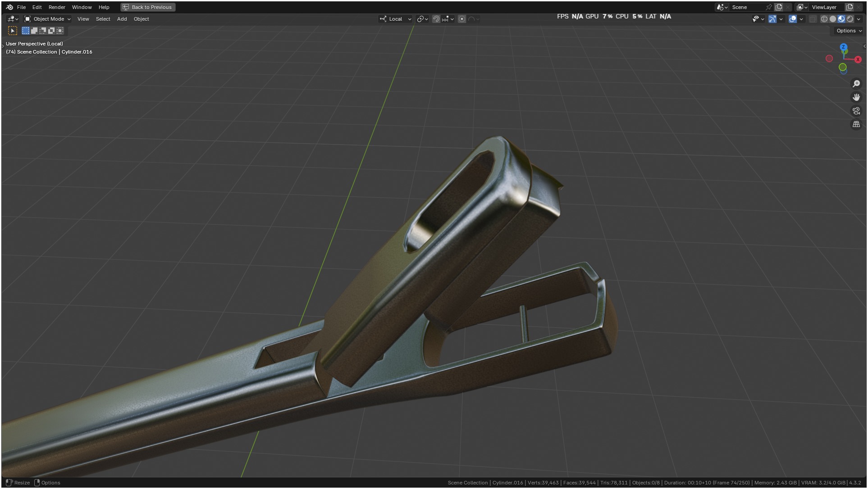This screenshot has height=489, width=868.
Task: Open Local transform orientation dropdown
Action: tap(396, 19)
